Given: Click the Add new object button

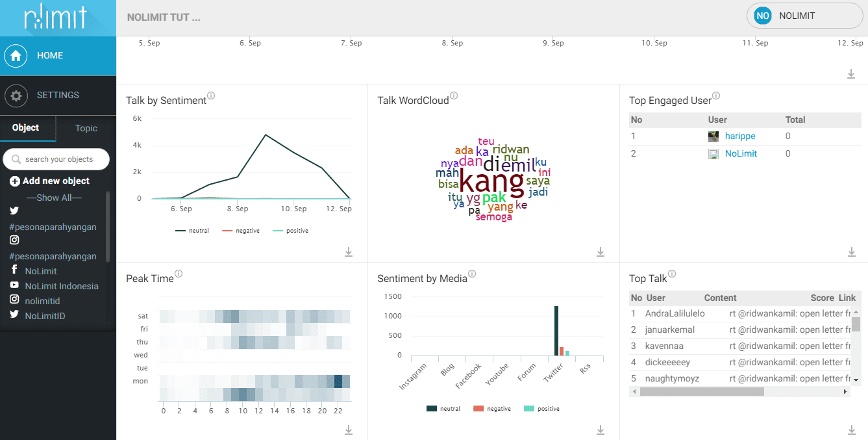Looking at the screenshot, I should point(50,181).
